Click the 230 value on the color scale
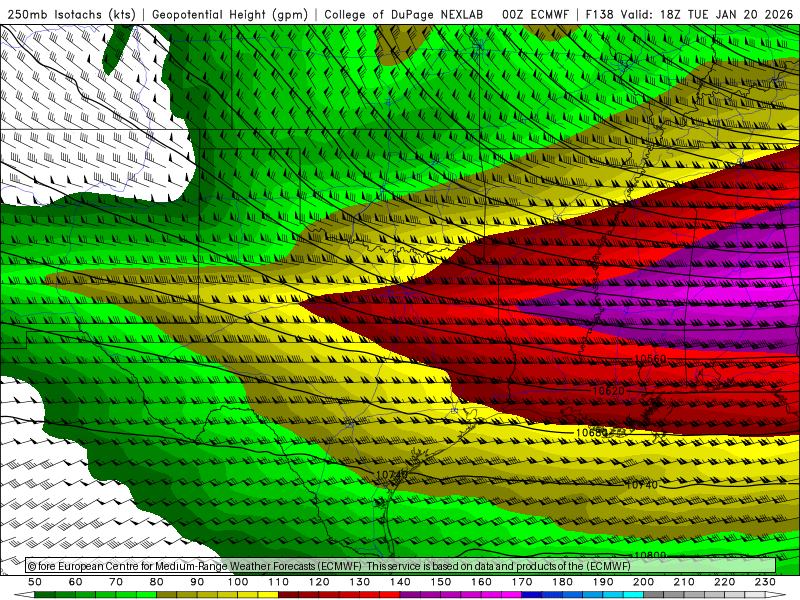800x600 pixels. click(766, 582)
